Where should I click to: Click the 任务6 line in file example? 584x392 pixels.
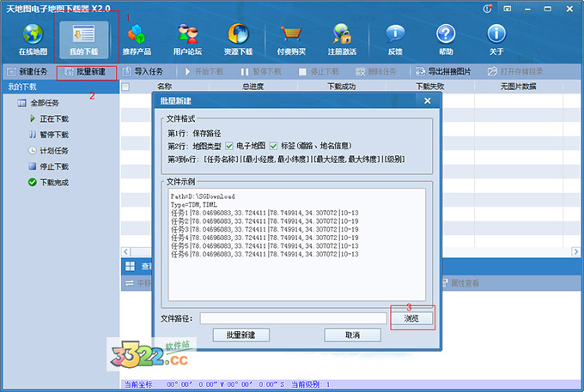265,255
